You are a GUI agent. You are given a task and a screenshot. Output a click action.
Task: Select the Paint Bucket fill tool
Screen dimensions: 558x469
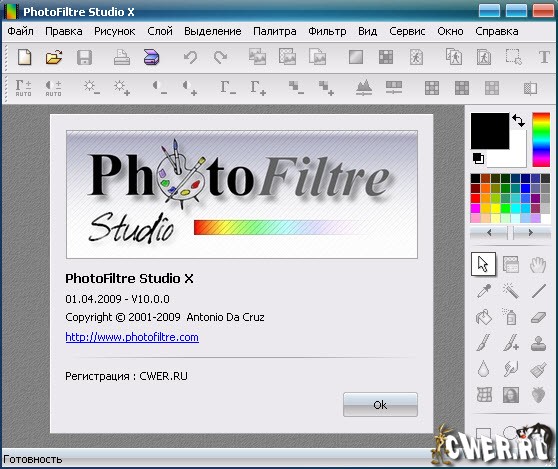click(x=484, y=317)
